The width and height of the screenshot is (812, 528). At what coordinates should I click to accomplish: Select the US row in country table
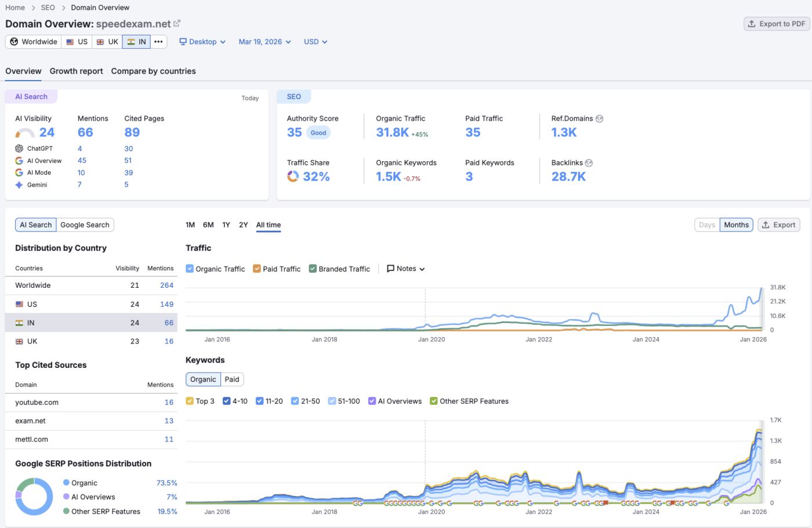[91, 304]
